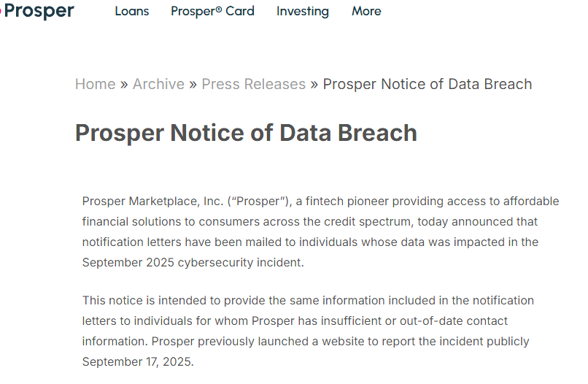Open the Archive breadcrumb link
588x384 pixels.
(158, 84)
